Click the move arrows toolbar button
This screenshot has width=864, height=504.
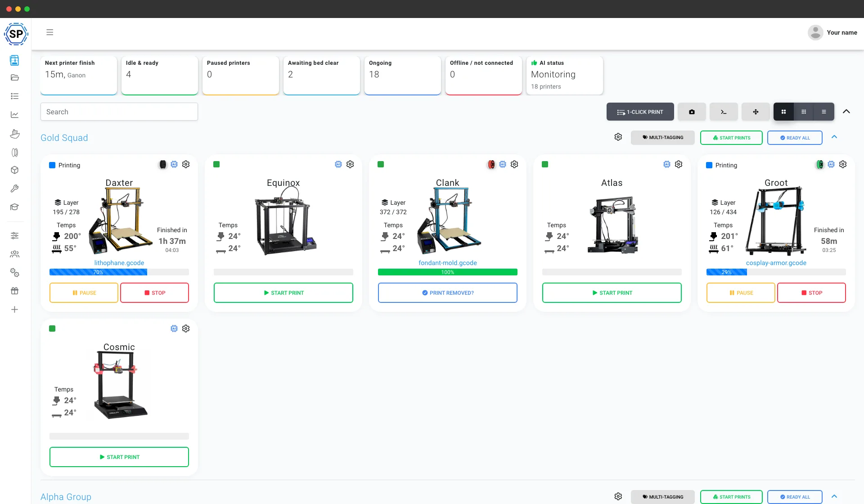756,112
